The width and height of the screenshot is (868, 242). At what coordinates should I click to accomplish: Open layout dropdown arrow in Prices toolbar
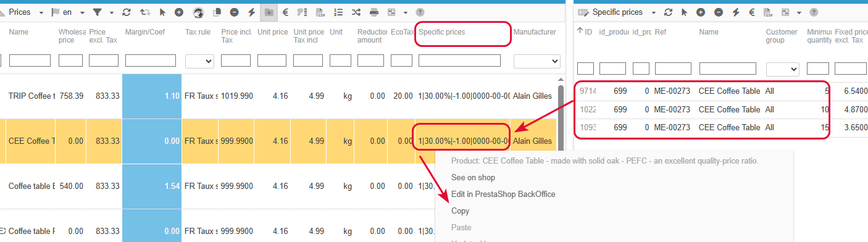[x=406, y=12]
